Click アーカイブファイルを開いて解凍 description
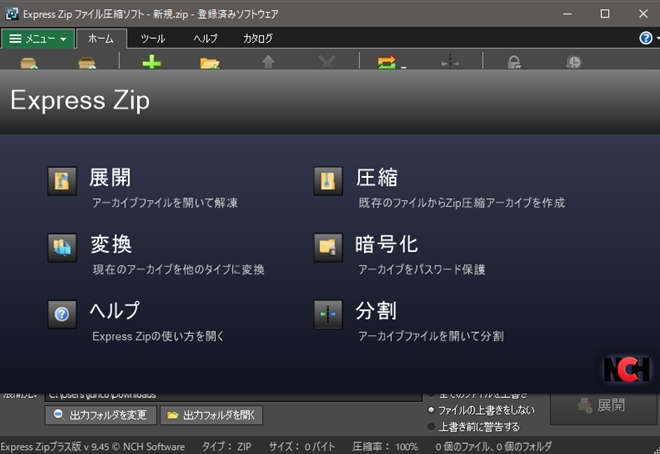The height and width of the screenshot is (454, 660). point(165,203)
